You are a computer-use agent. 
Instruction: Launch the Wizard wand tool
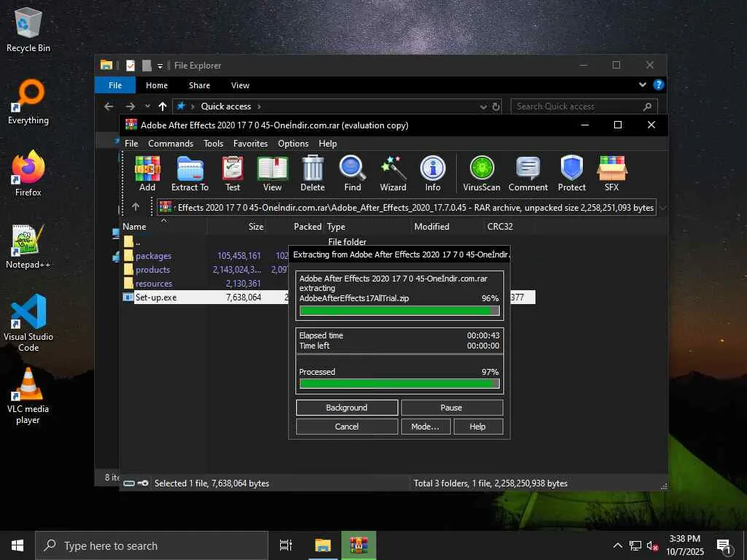393,174
